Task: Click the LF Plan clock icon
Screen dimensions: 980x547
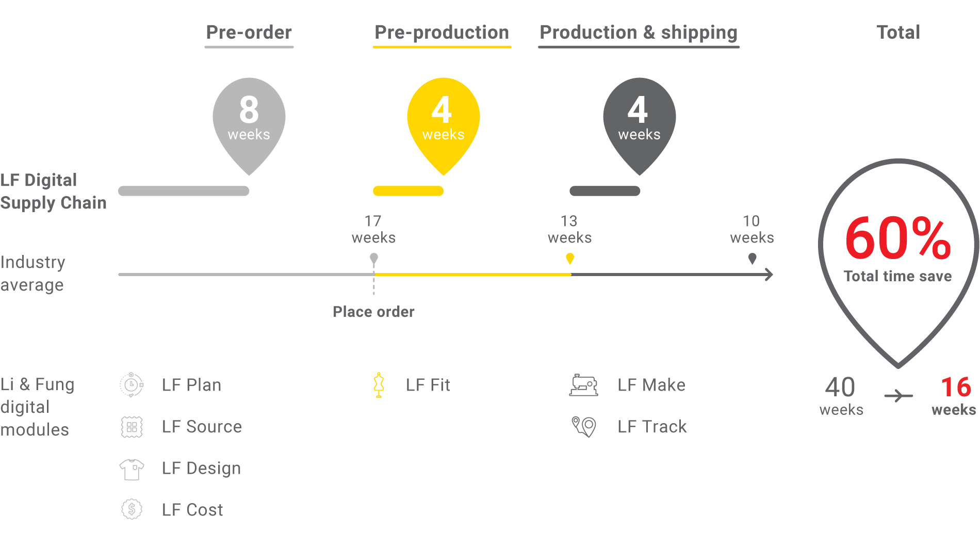Action: (132, 385)
